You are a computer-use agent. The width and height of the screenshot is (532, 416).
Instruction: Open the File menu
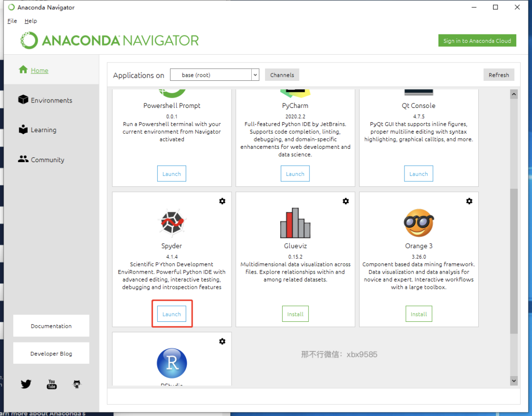[12, 21]
